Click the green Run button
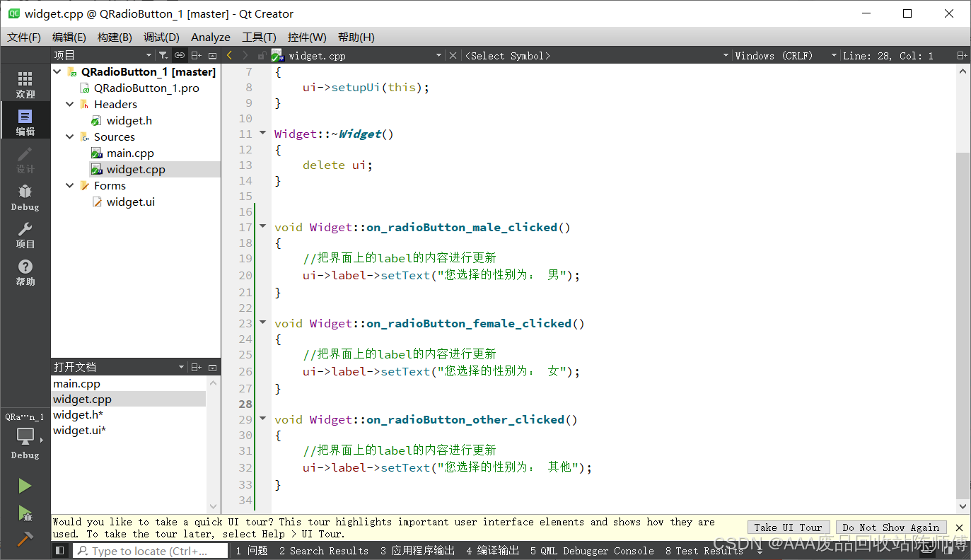The width and height of the screenshot is (971, 560). pyautogui.click(x=25, y=486)
